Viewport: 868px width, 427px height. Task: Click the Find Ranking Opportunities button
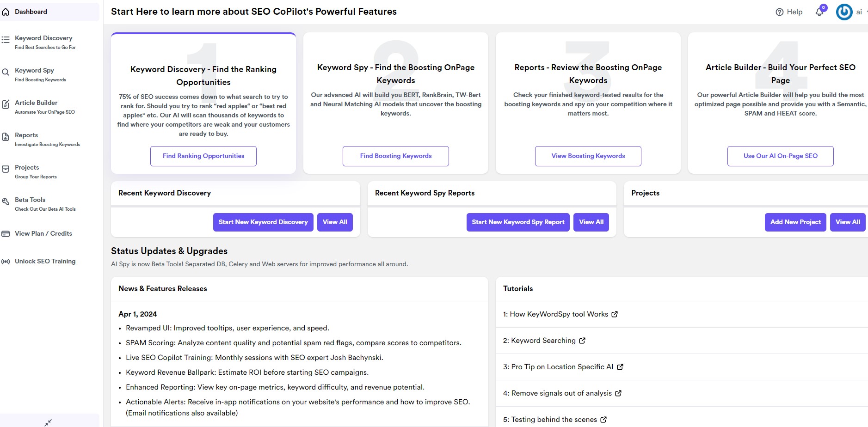click(203, 156)
